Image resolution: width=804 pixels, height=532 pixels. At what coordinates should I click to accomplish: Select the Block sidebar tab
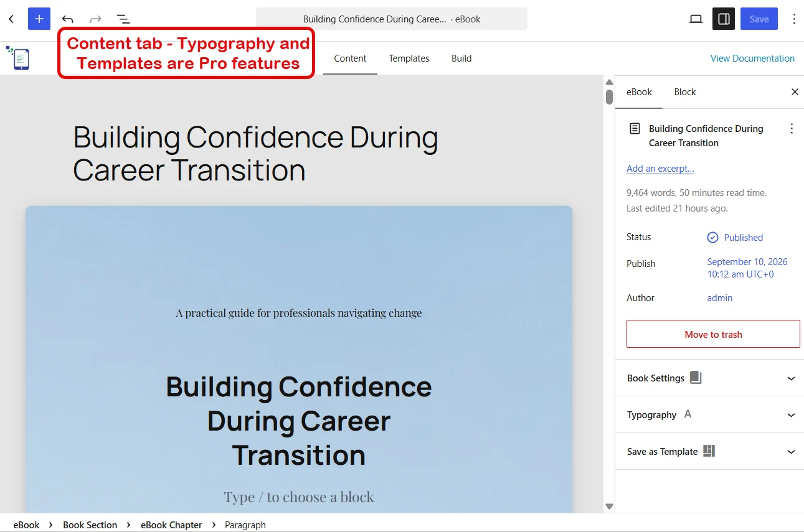point(685,92)
